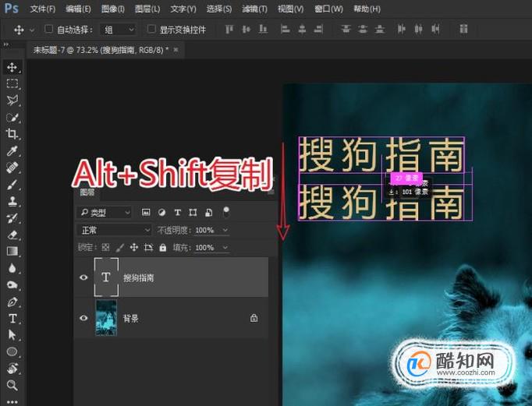Select the Blur drop tool
This screenshot has height=406, width=532.
click(x=12, y=268)
